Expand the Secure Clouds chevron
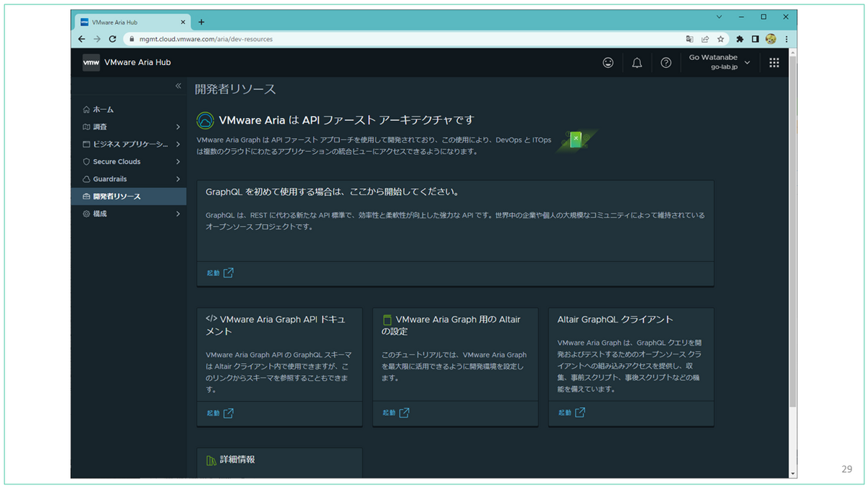The height and width of the screenshot is (488, 868). (x=178, y=161)
